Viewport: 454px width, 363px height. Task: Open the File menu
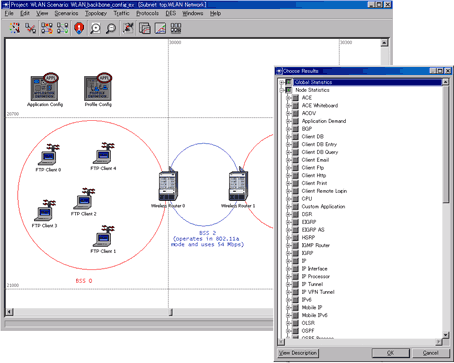coord(9,13)
